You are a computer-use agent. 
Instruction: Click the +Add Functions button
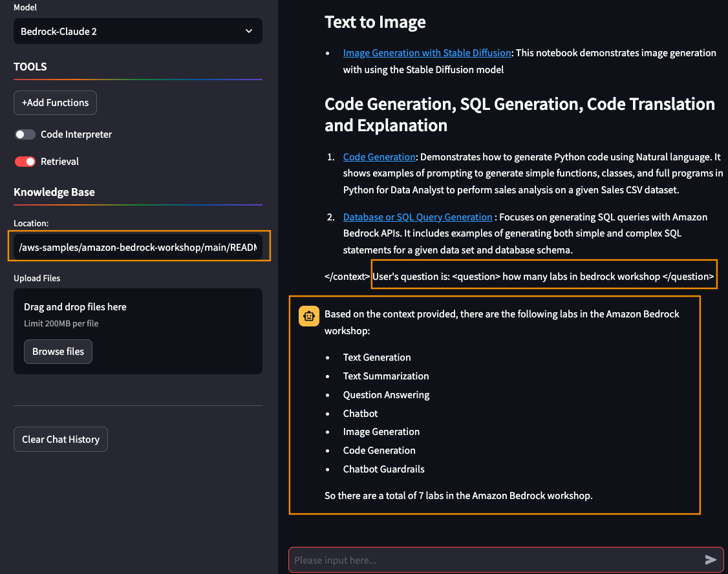(55, 103)
